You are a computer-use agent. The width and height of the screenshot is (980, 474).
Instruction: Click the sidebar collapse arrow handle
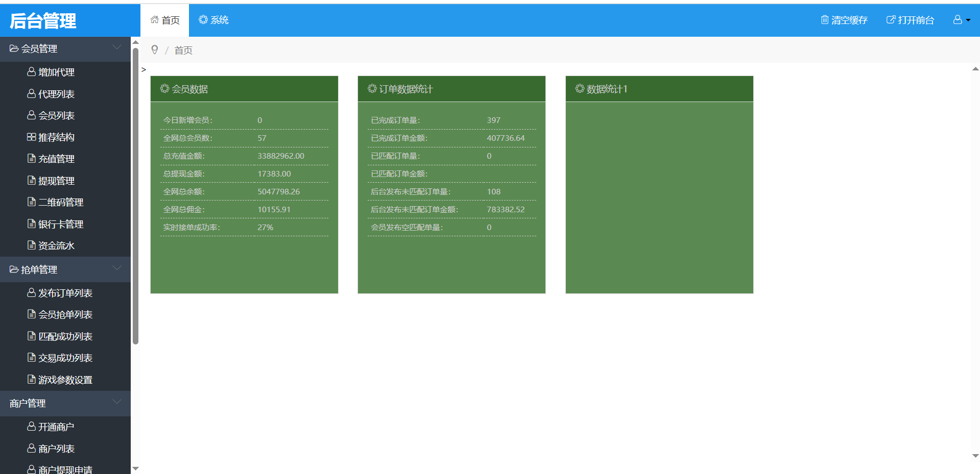[144, 69]
